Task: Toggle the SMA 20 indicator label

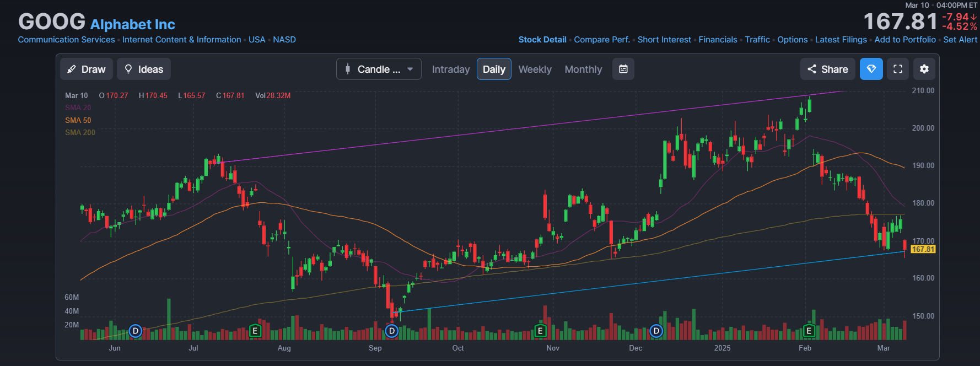Action: click(x=78, y=107)
